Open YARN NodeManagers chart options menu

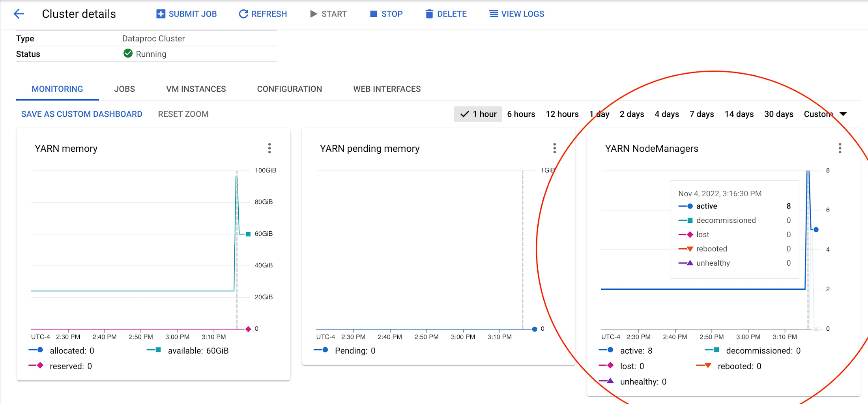840,148
